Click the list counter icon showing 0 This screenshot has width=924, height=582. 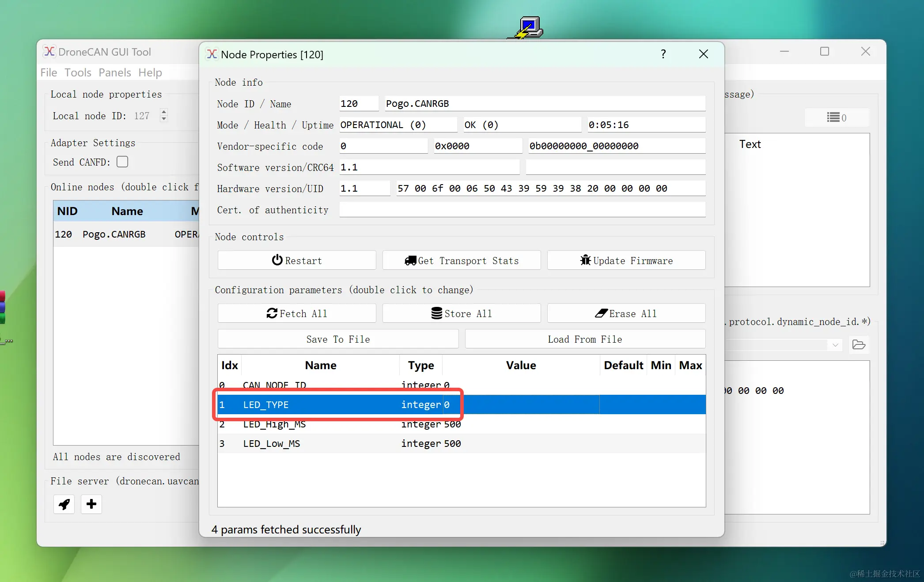point(836,117)
